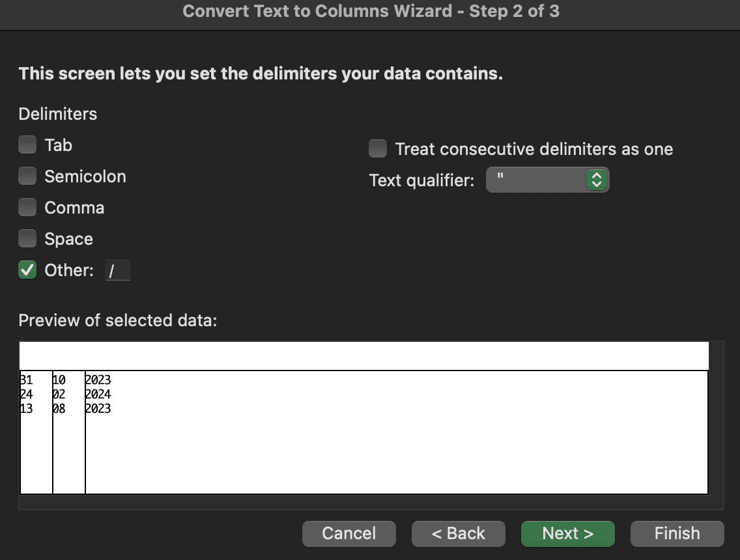Select the 02 value in the preview
Viewport: 740px width, 560px height.
(59, 395)
